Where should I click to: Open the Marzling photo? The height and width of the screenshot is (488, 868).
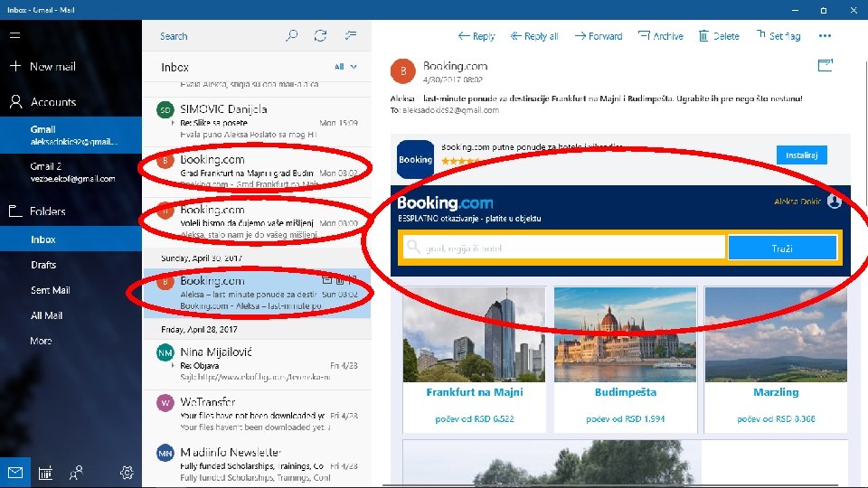tap(776, 334)
